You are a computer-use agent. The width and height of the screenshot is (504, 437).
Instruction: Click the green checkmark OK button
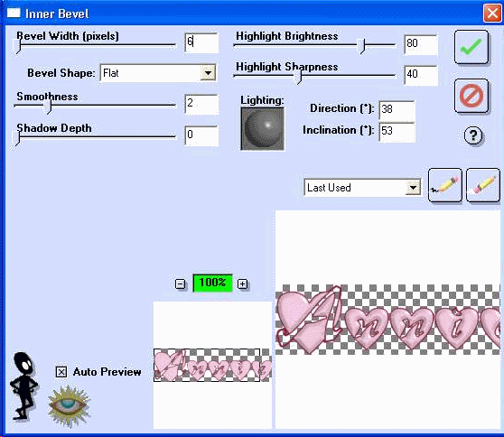(x=471, y=47)
